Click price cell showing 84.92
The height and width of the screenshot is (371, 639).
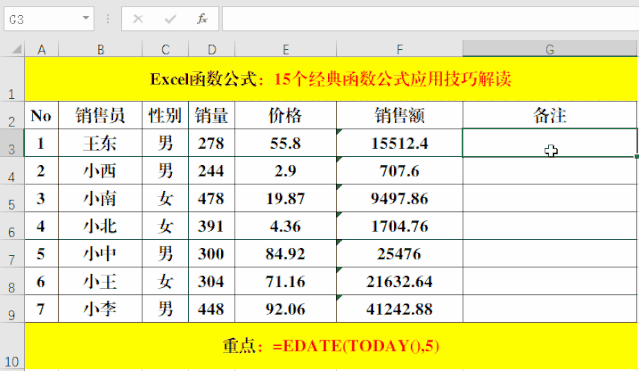pos(285,254)
